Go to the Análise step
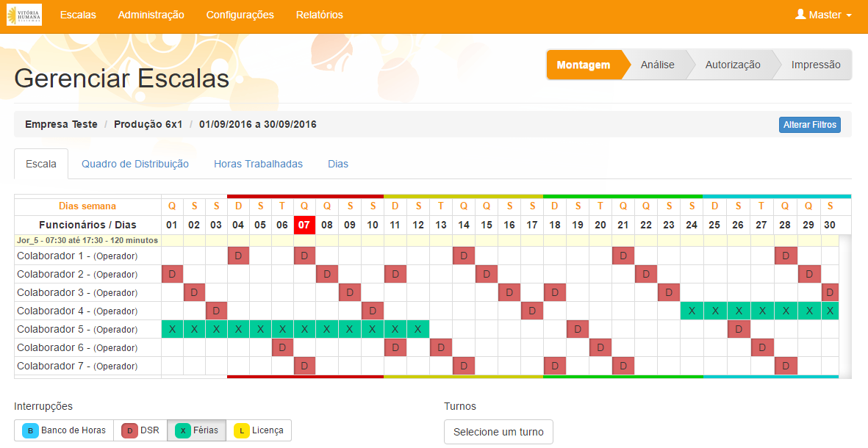Viewport: 868px width, 448px height. coord(657,65)
